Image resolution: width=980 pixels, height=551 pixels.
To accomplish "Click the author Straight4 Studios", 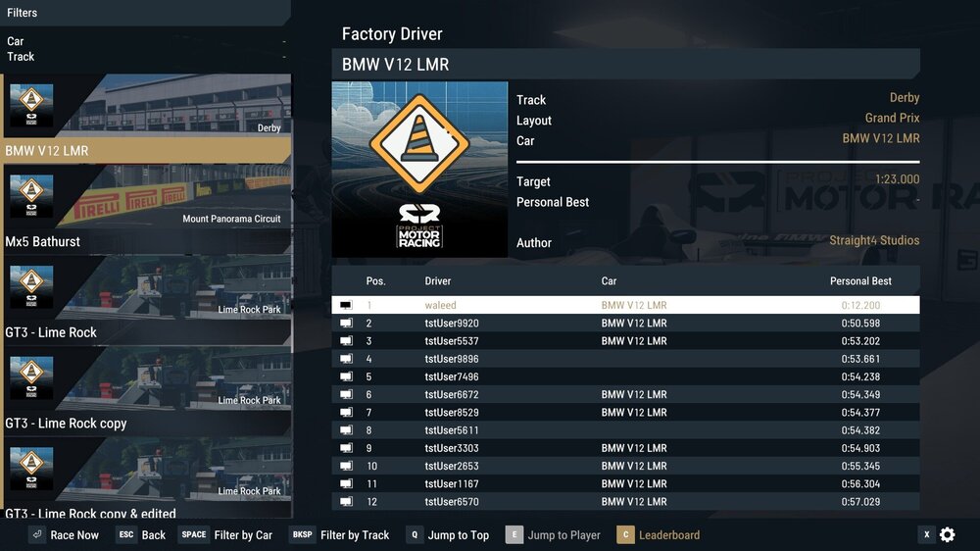I will coord(874,241).
